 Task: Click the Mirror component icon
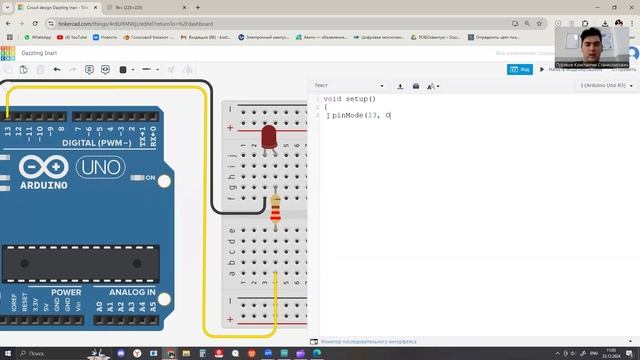(x=187, y=70)
